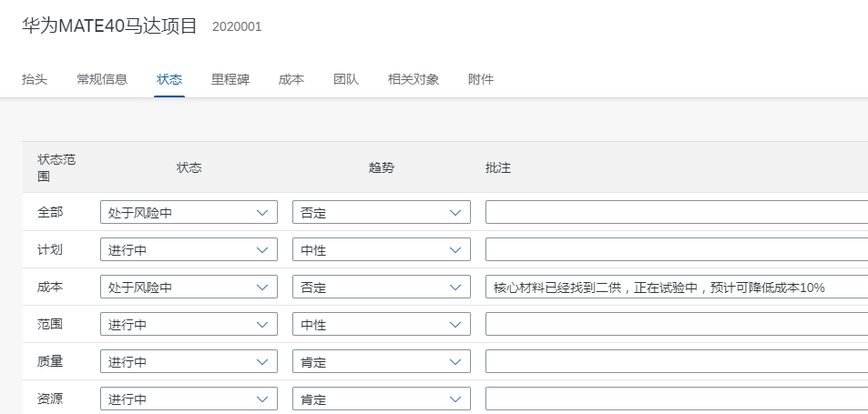Open the 相关对象 tab

[414, 79]
